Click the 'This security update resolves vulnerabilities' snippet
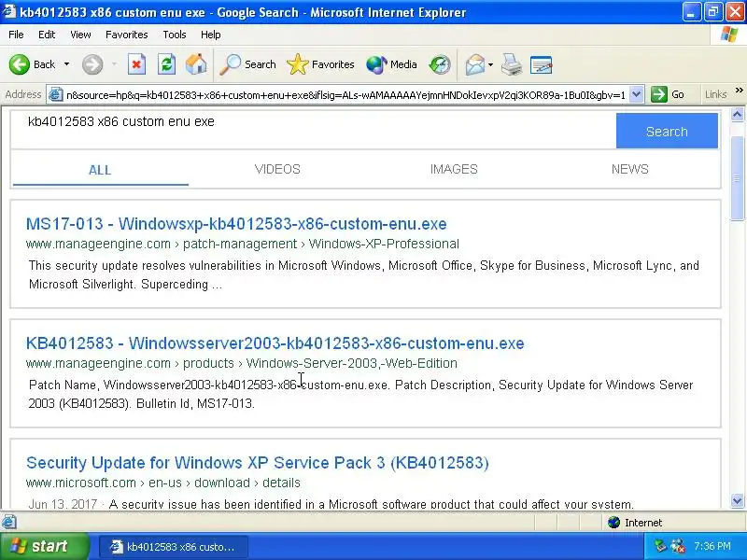747x560 pixels. [x=364, y=274]
